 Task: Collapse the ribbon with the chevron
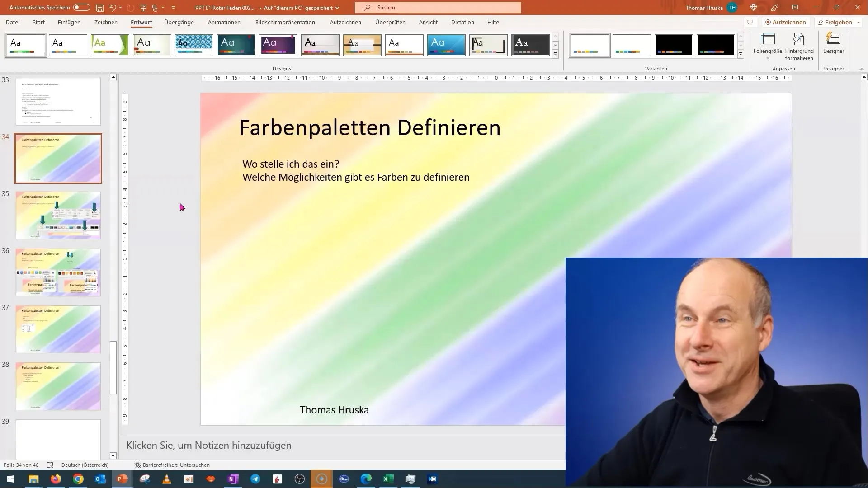[862, 69]
